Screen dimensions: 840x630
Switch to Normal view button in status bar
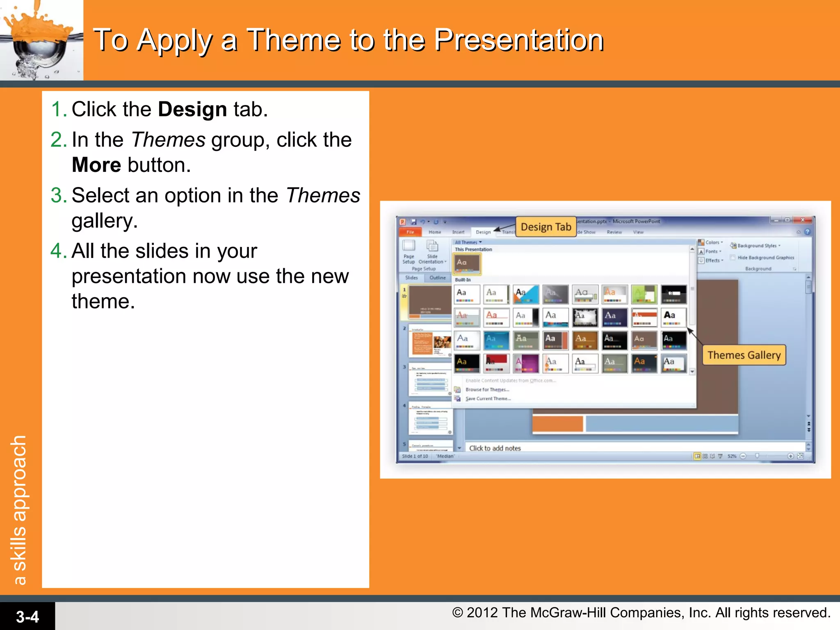click(x=697, y=456)
